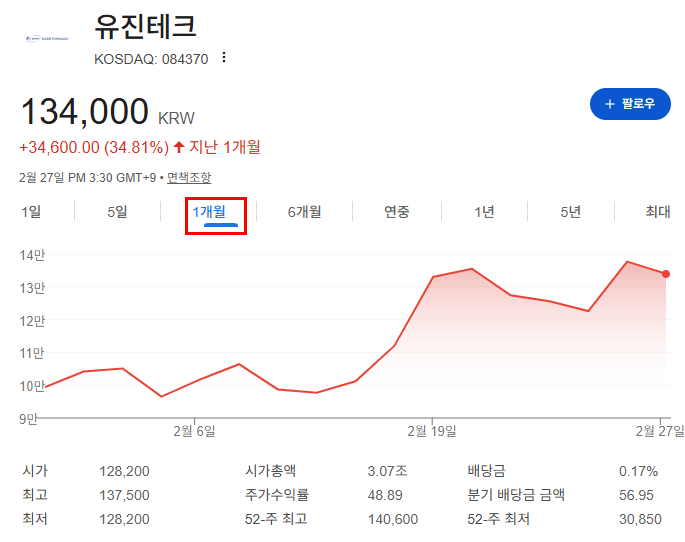
Task: Click the 주가수익률 value 48.89
Action: click(x=385, y=495)
